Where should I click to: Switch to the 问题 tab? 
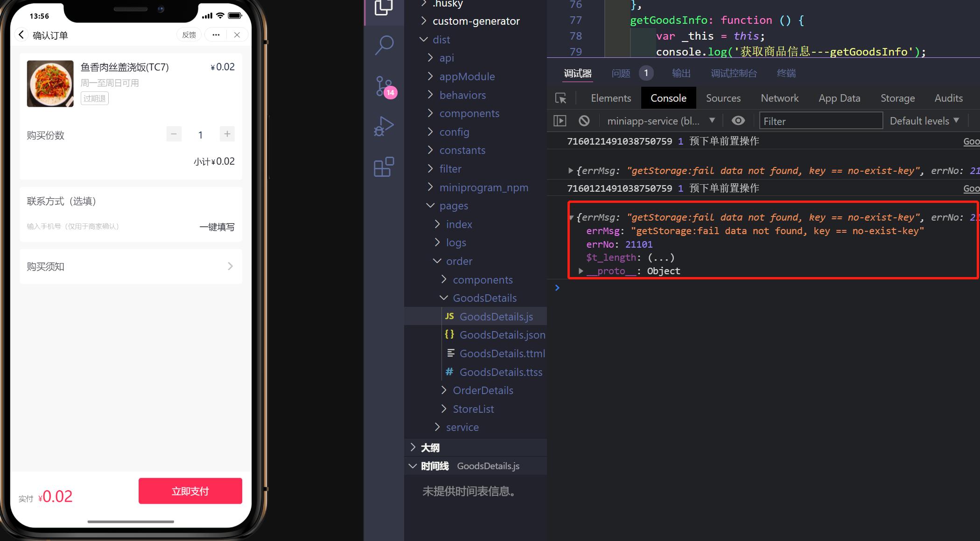(x=621, y=73)
